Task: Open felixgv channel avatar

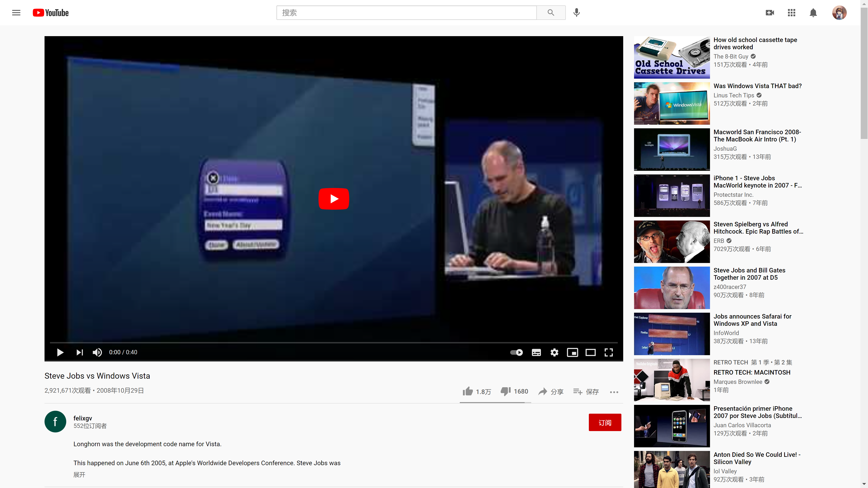Action: pyautogui.click(x=55, y=421)
